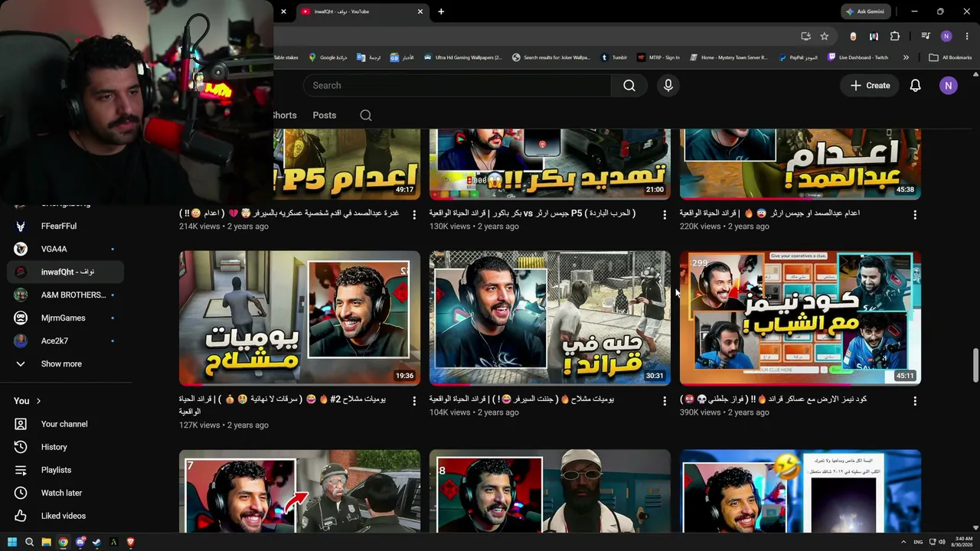Open Watch later in the sidebar

(x=66, y=493)
